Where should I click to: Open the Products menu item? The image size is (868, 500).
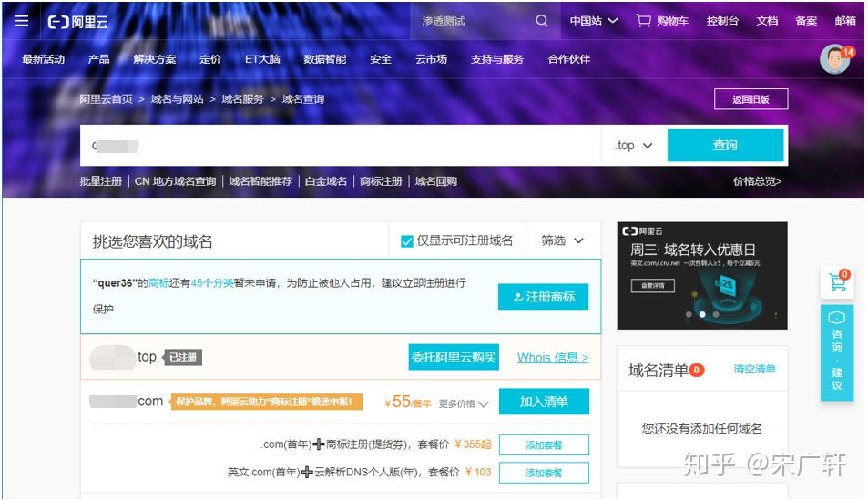point(98,59)
